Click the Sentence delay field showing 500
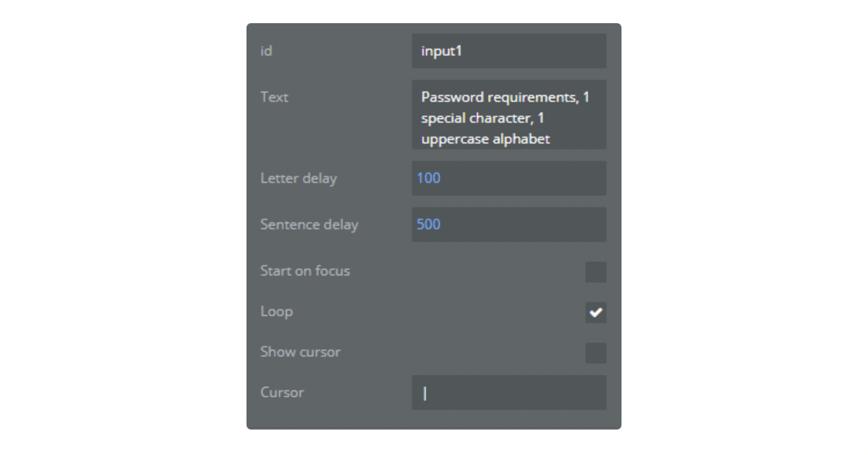 coord(509,225)
